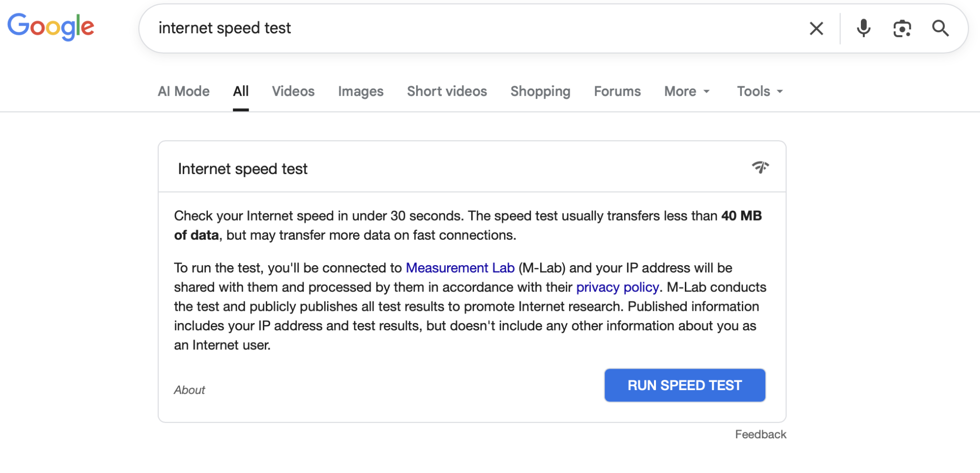Open the AI Mode dropdown menu
This screenshot has height=473, width=980.
tap(183, 91)
